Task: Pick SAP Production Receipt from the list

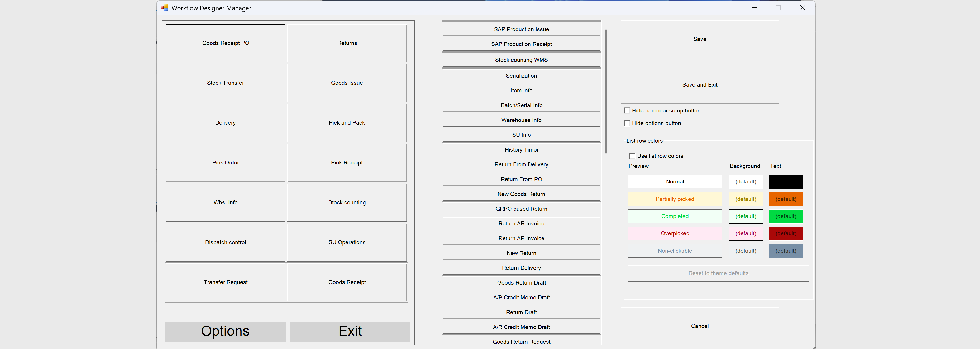Action: coord(521,44)
